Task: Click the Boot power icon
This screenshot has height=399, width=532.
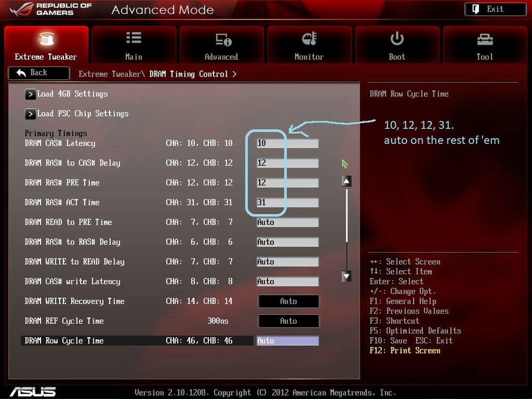Action: [x=397, y=38]
